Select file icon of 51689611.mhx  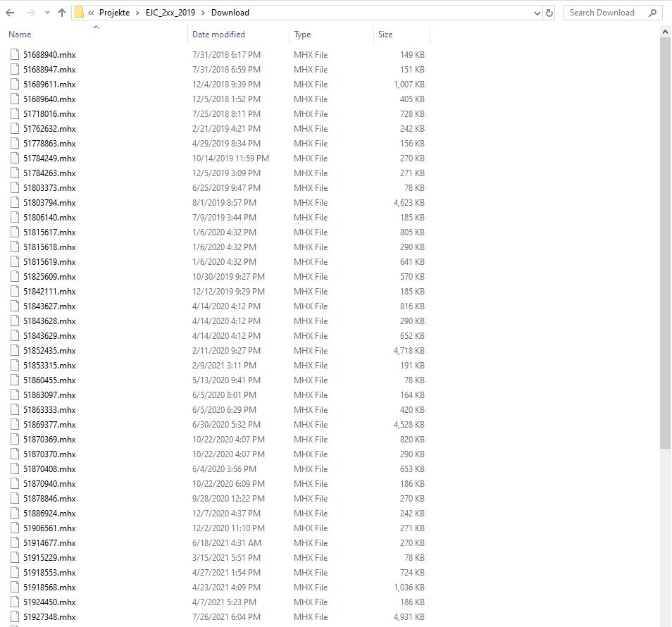point(15,84)
